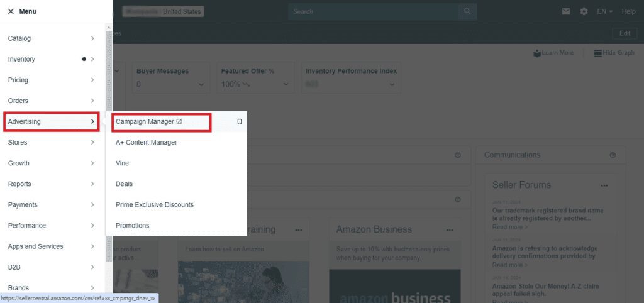Select Campaign Manager in the submenu

point(148,121)
